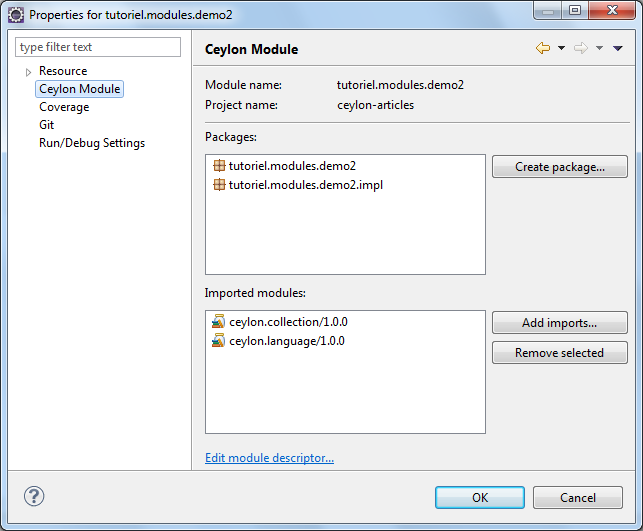Image resolution: width=643 pixels, height=531 pixels.
Task: Select Coverage in the properties tree
Action: point(64,107)
